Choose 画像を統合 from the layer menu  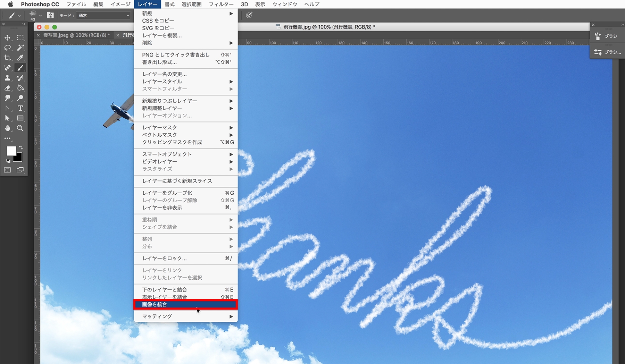click(186, 304)
